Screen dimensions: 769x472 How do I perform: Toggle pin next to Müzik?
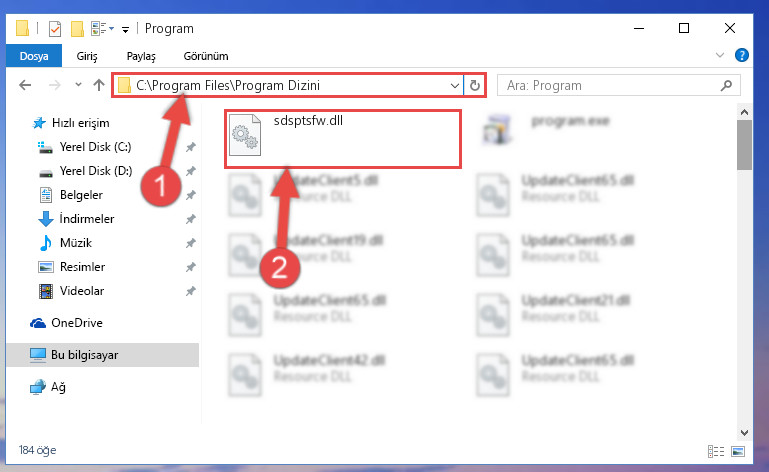pyautogui.click(x=190, y=243)
